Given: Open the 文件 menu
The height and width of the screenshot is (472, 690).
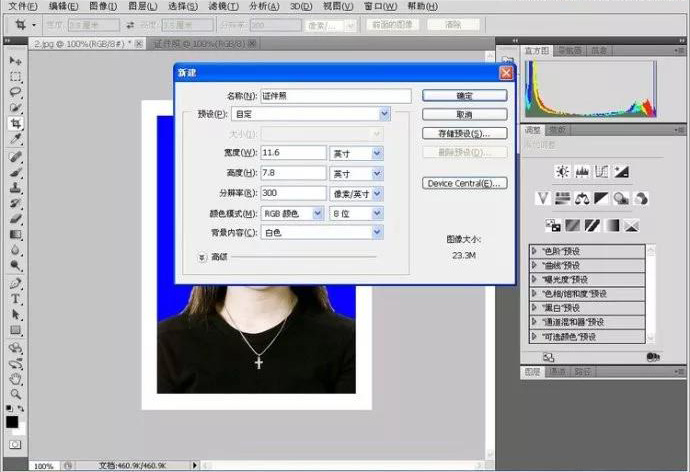Looking at the screenshot, I should 23,6.
